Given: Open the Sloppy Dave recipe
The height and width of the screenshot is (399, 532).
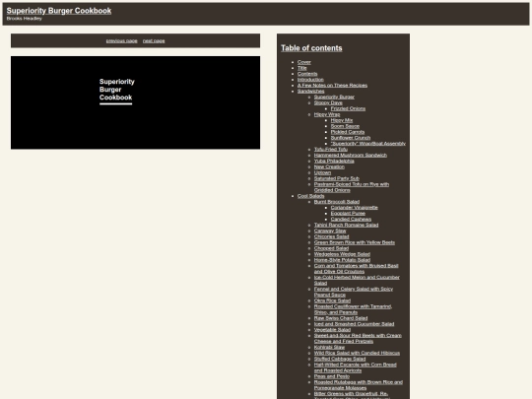Looking at the screenshot, I should click(328, 102).
